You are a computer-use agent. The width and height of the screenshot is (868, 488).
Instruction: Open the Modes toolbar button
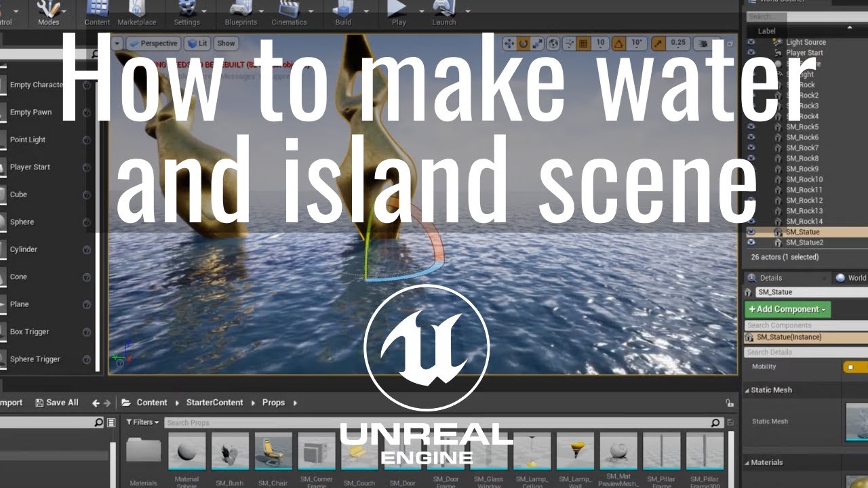tap(49, 13)
